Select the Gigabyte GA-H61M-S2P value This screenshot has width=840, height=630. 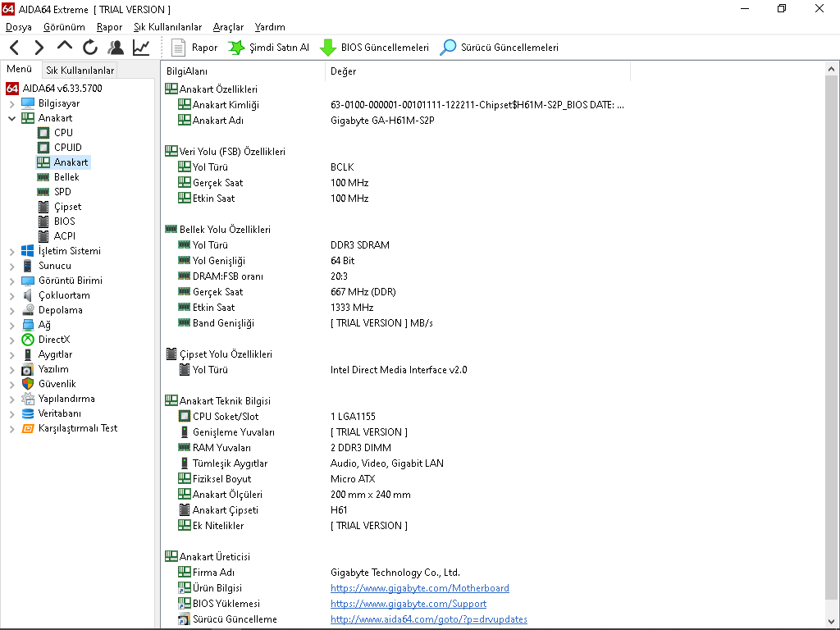pos(382,121)
